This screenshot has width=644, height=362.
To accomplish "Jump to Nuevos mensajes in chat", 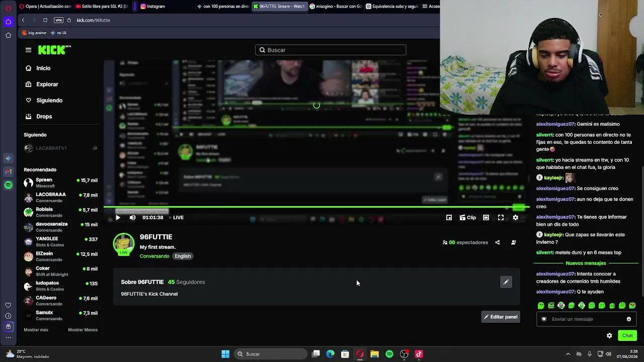I will point(586,263).
